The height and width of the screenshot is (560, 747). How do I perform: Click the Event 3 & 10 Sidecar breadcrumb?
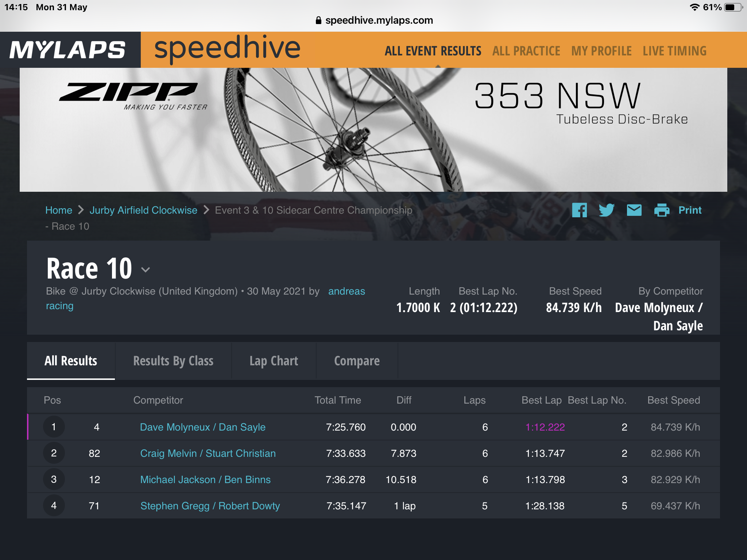click(314, 210)
